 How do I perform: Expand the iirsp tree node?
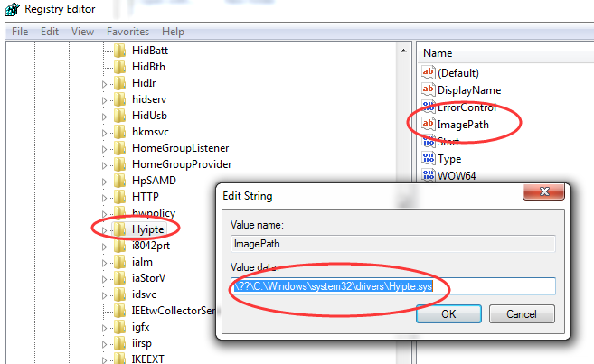pyautogui.click(x=105, y=344)
